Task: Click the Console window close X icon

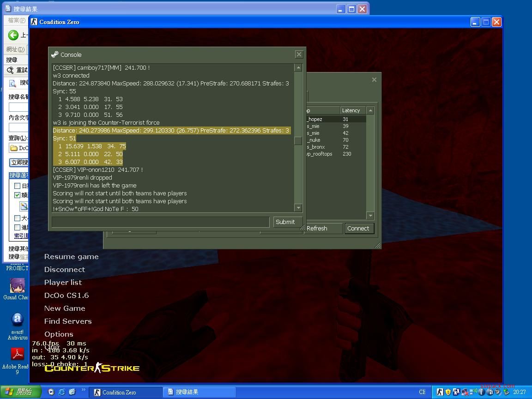Action: tap(299, 54)
